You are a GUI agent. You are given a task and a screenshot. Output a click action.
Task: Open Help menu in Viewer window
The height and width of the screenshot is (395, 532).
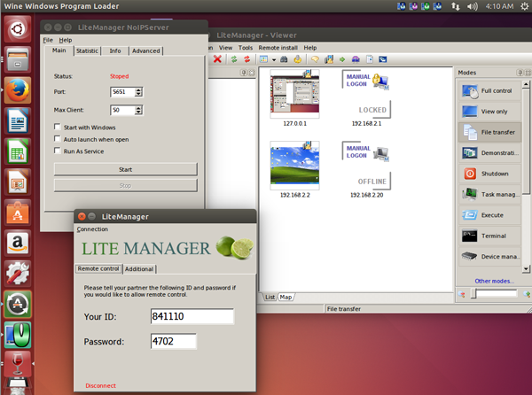click(309, 48)
